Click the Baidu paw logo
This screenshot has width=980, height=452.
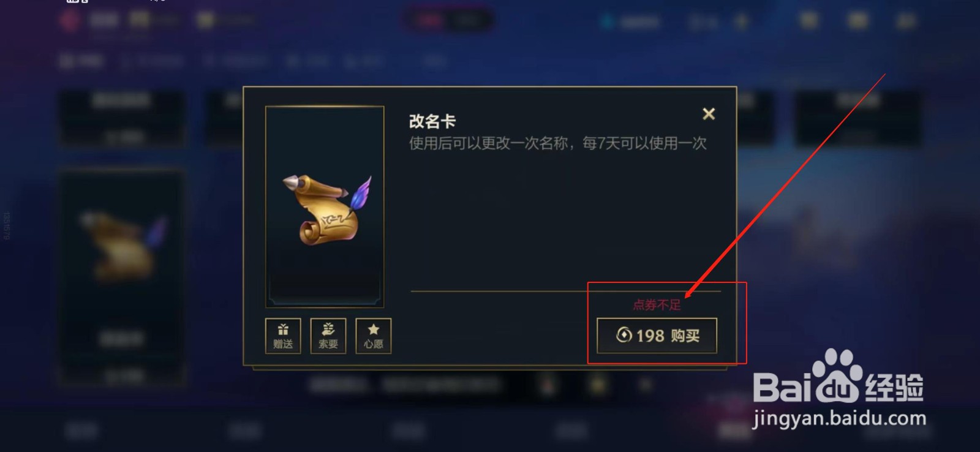[837, 375]
